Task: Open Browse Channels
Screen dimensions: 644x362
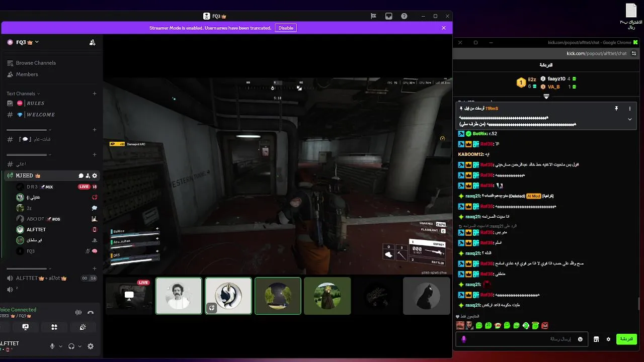Action: coord(36,63)
